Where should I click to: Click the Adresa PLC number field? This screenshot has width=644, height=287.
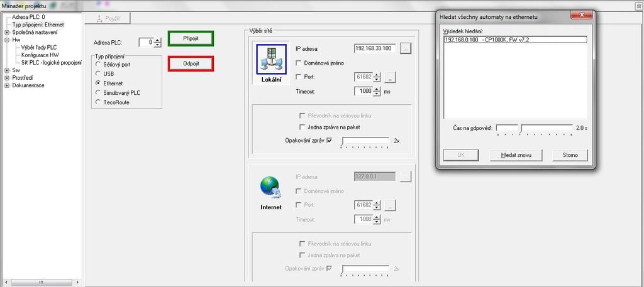pos(146,42)
